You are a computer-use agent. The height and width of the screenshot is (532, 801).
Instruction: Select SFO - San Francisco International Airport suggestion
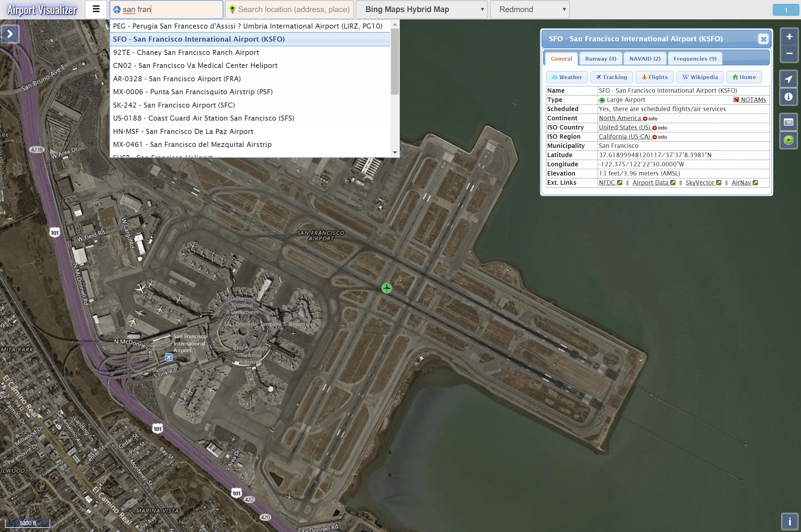click(x=250, y=39)
